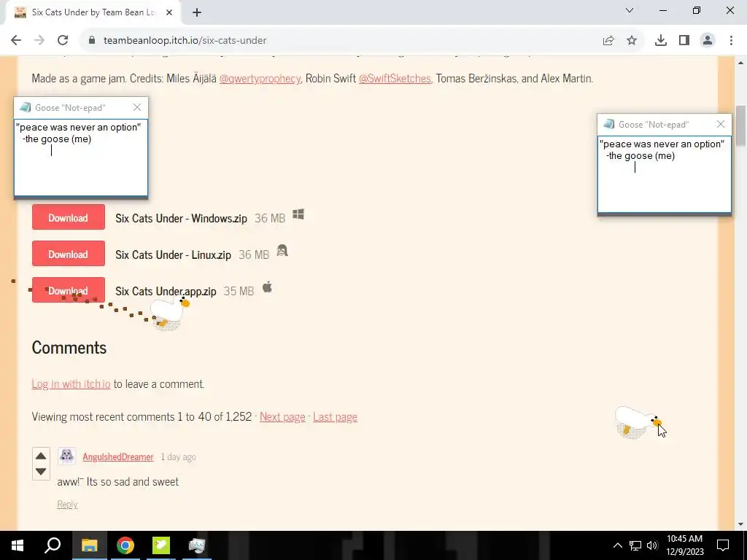Click inside the right Not-epad text area
The height and width of the screenshot is (560, 747).
(665, 174)
